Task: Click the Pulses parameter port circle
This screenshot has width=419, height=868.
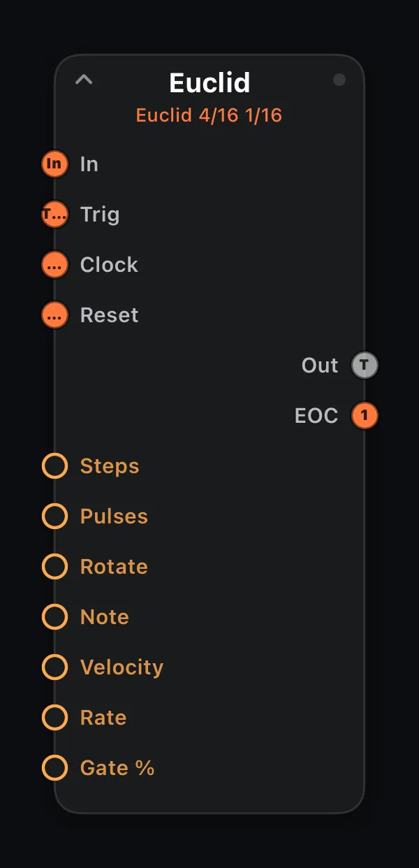Action: pyautogui.click(x=55, y=516)
